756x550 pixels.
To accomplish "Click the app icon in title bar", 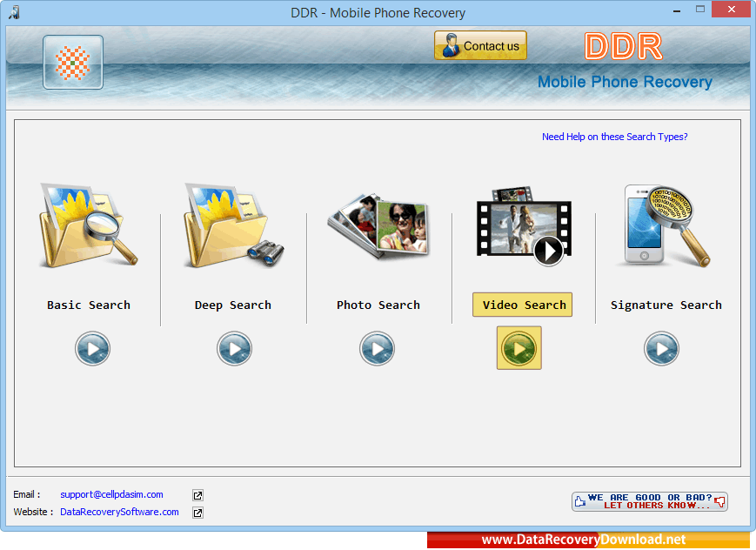I will click(15, 12).
